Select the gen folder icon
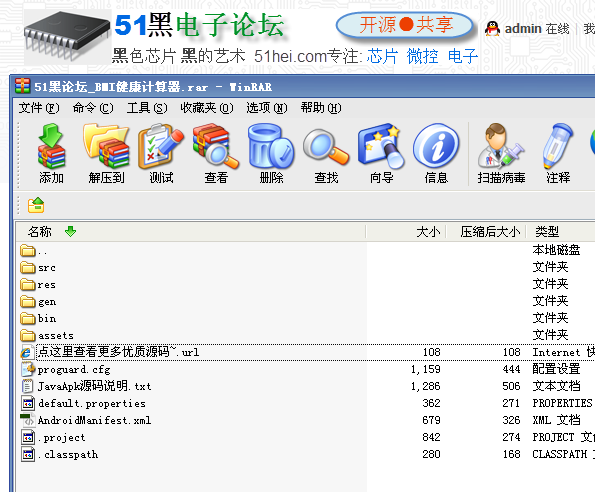The image size is (595, 492). point(28,302)
